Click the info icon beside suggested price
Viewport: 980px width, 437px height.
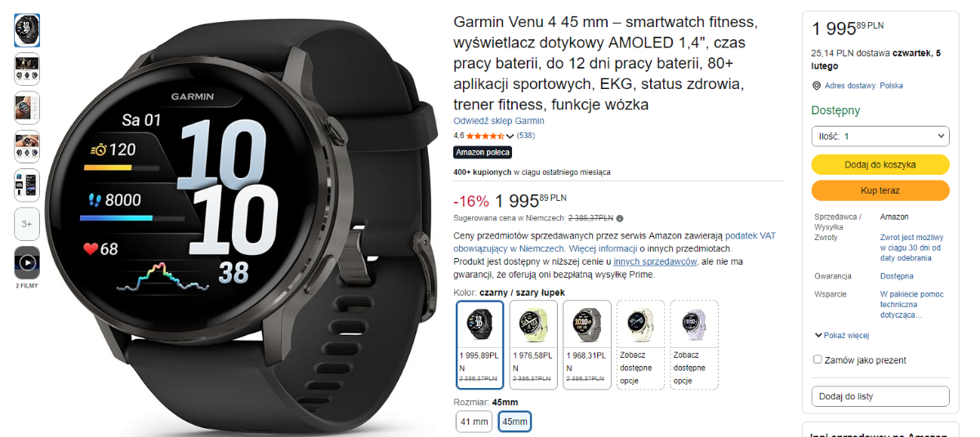coord(620,218)
